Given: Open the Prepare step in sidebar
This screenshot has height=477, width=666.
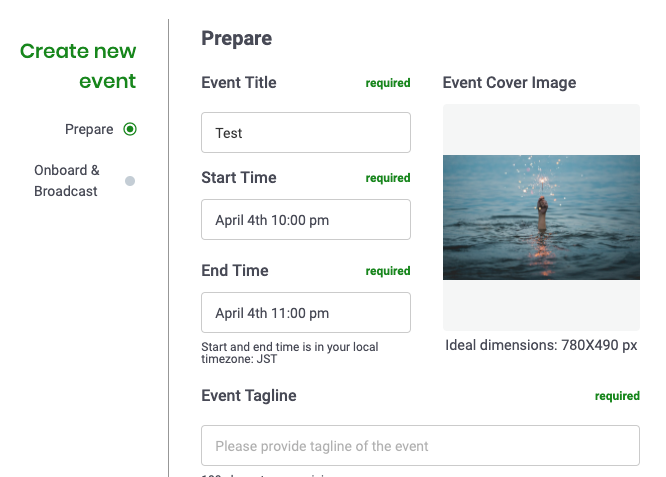Looking at the screenshot, I should tap(89, 129).
